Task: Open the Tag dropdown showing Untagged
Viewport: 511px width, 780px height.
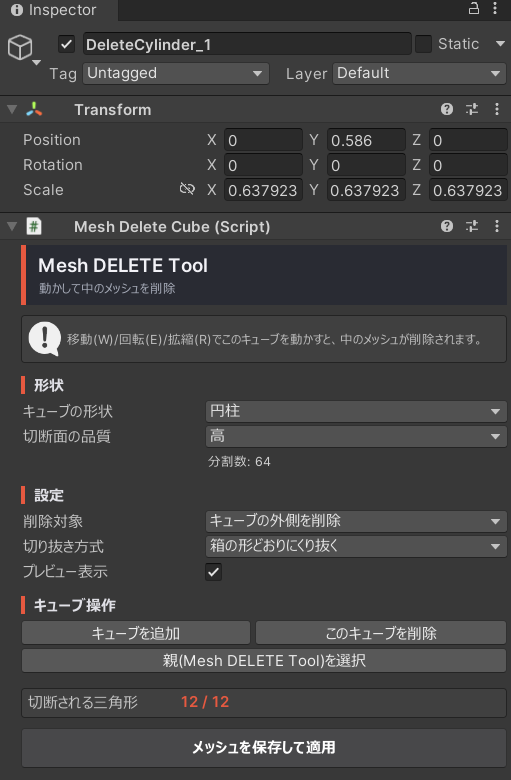Action: point(176,73)
